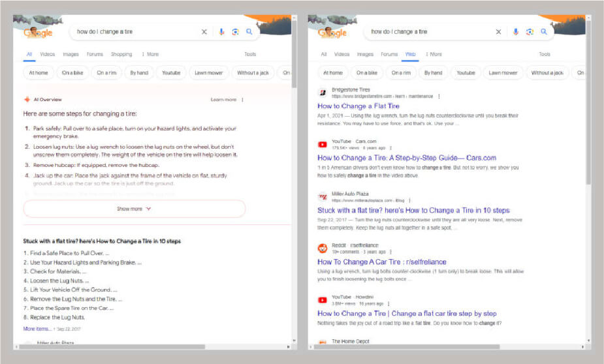Click the Google doodle logo in left panel
The height and width of the screenshot is (364, 604).
point(38,32)
